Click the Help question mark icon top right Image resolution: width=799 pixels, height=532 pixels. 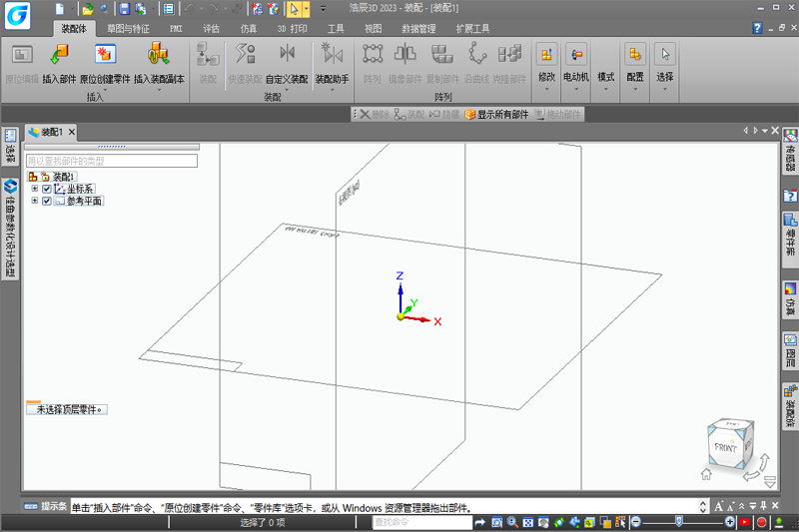pos(757,28)
